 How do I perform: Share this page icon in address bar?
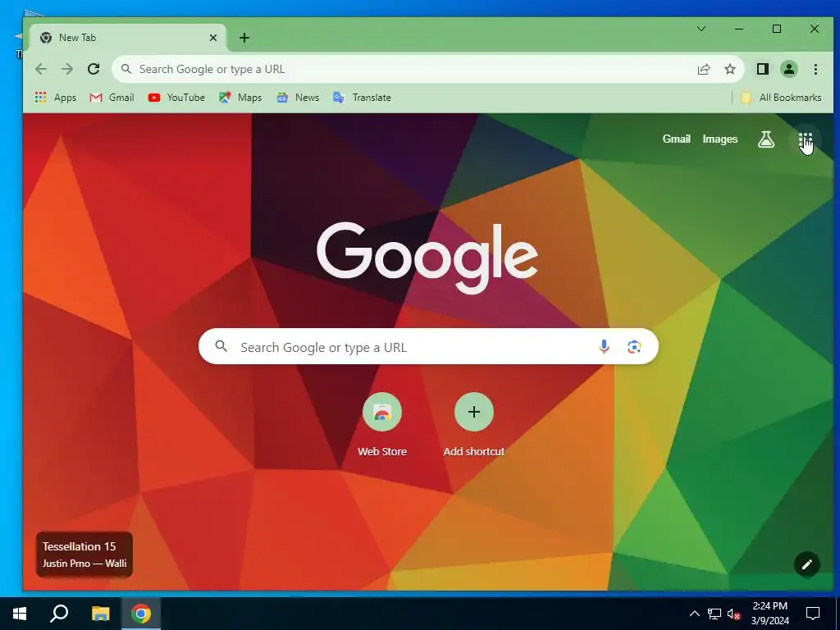[703, 69]
